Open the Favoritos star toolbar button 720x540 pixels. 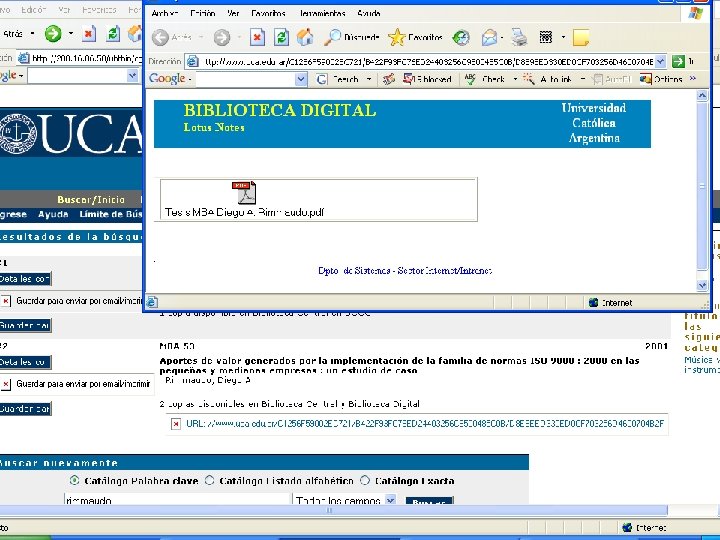click(x=416, y=37)
